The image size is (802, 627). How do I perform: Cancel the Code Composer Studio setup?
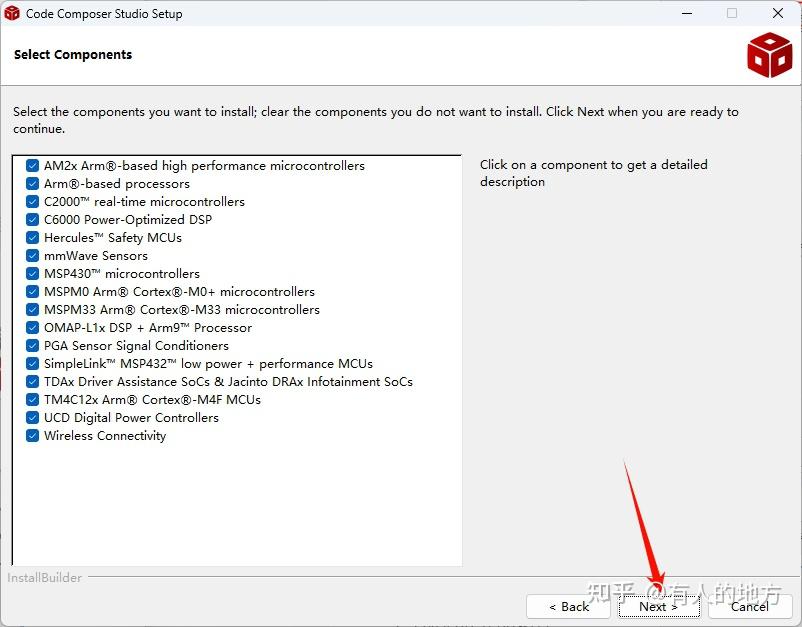coord(750,607)
